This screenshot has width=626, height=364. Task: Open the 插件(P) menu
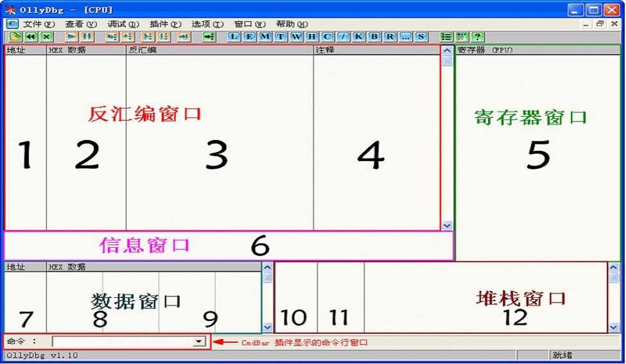coord(165,24)
